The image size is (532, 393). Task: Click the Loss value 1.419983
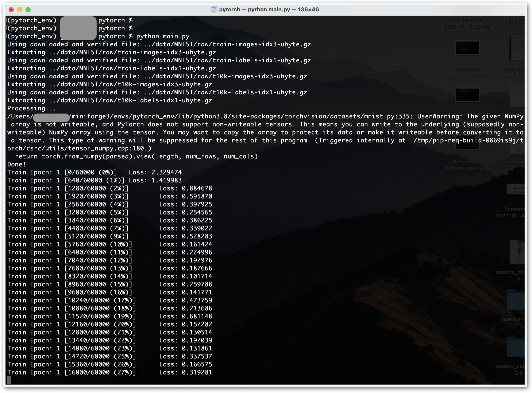tap(166, 180)
